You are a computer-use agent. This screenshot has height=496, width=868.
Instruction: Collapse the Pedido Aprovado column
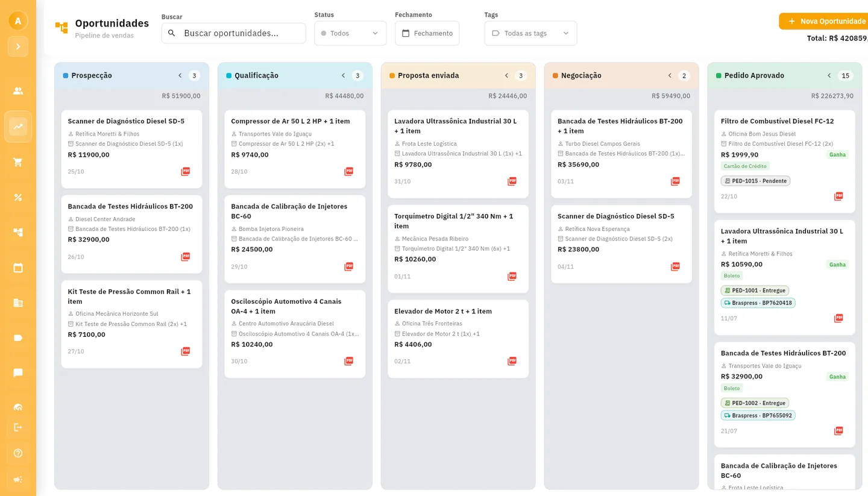[x=829, y=75]
